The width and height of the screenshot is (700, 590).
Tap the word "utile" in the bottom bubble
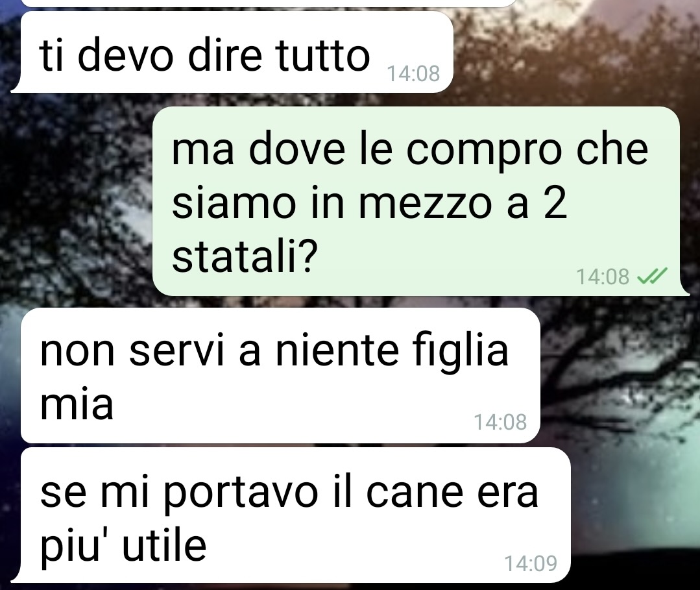click(x=164, y=546)
